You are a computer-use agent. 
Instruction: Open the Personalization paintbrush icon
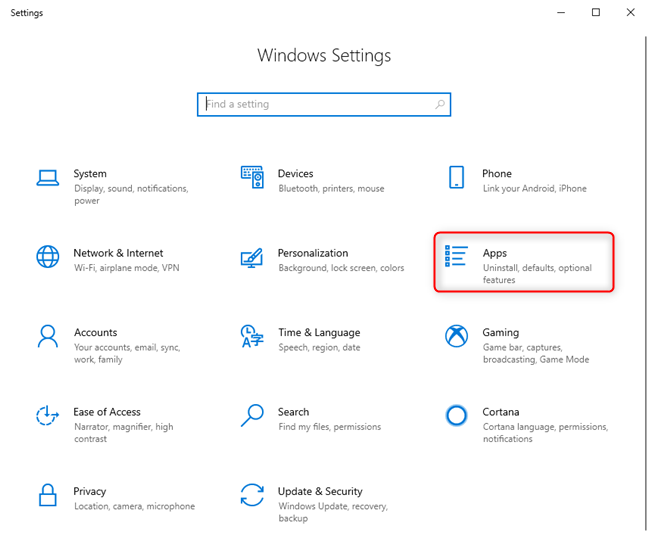coord(252,257)
